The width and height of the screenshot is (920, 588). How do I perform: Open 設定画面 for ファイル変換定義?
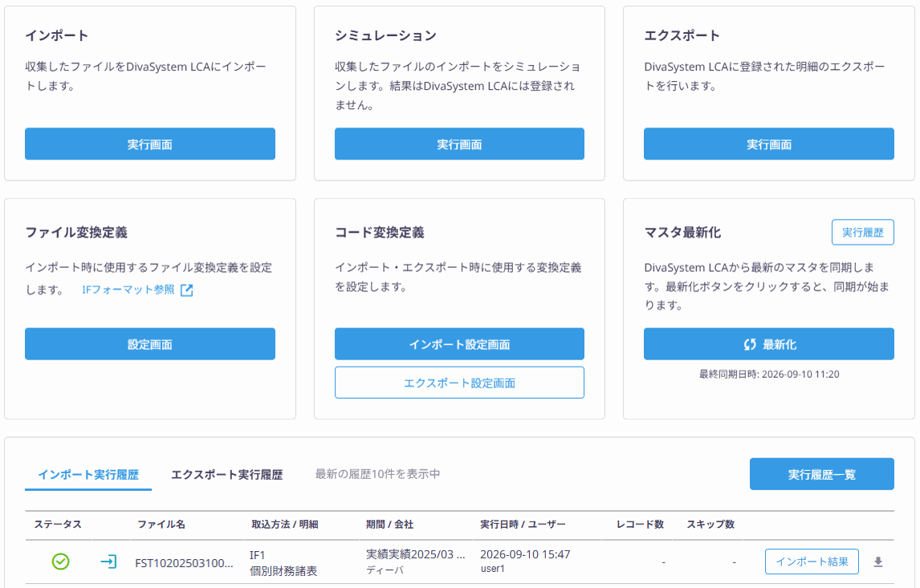click(149, 344)
